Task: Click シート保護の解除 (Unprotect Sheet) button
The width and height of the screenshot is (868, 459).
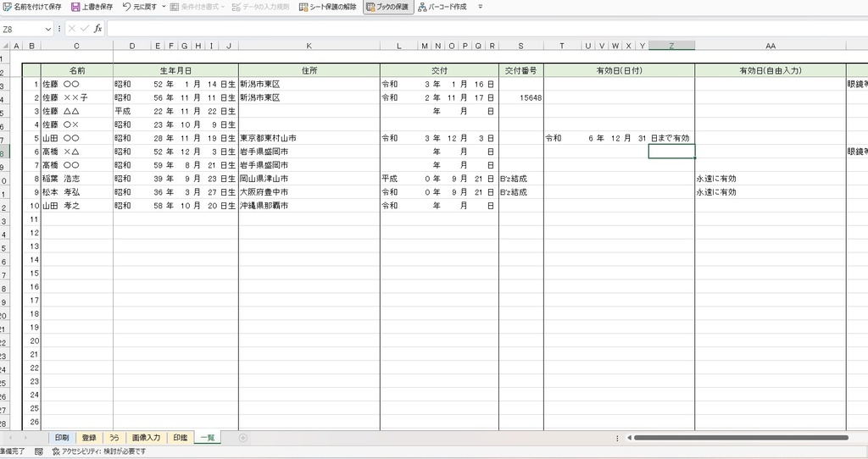Action: [328, 7]
